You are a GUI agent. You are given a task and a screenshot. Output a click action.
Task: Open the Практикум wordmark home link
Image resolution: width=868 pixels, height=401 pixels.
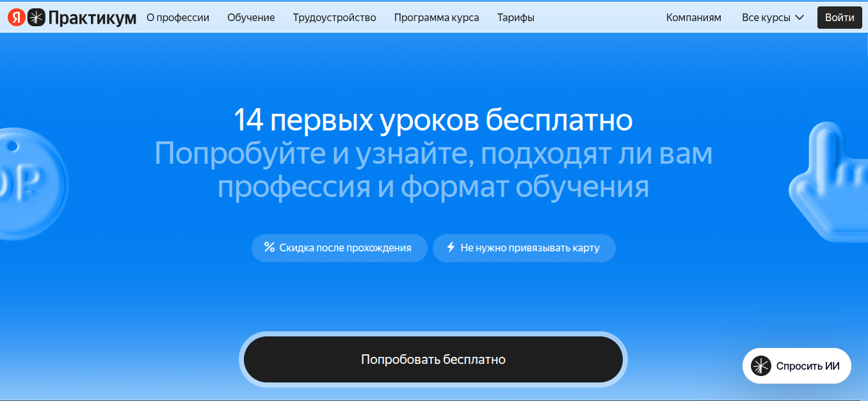coord(93,18)
